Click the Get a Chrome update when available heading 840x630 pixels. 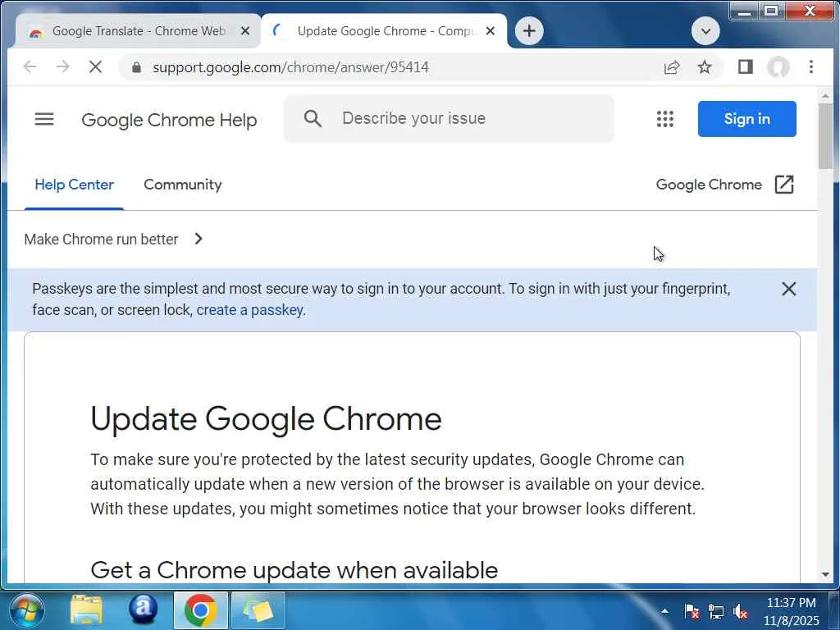[x=294, y=570]
